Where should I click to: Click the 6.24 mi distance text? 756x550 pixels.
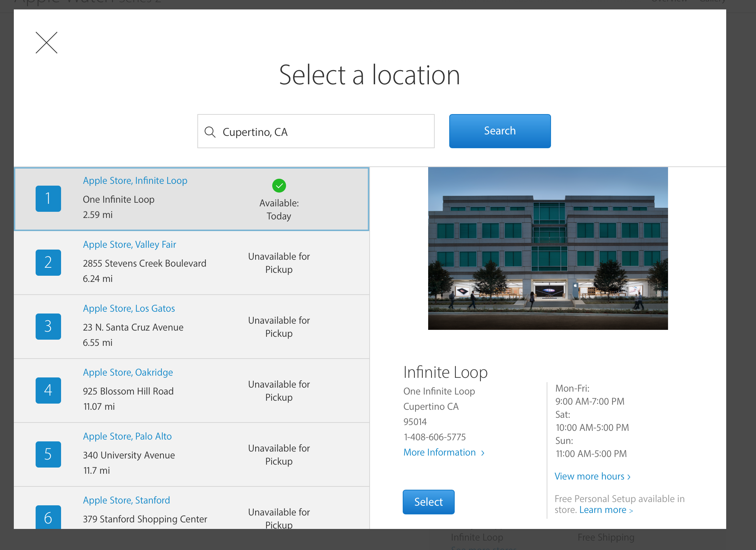(x=98, y=279)
